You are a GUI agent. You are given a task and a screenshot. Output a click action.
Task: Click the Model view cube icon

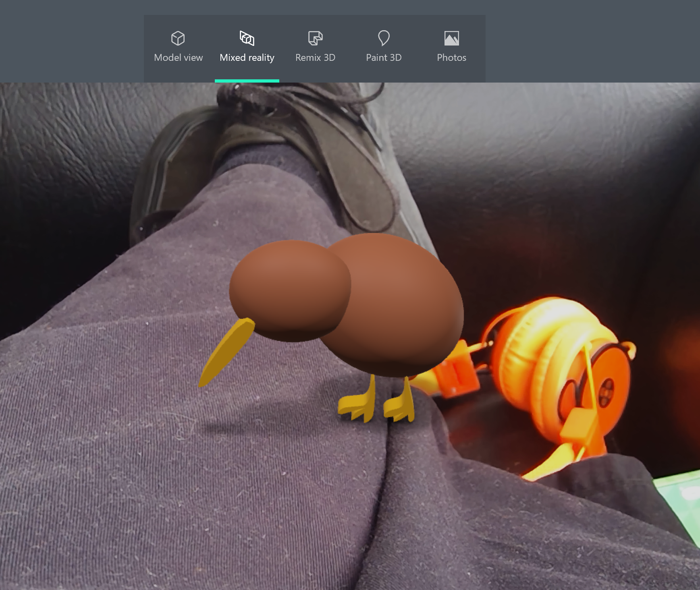[x=178, y=38]
